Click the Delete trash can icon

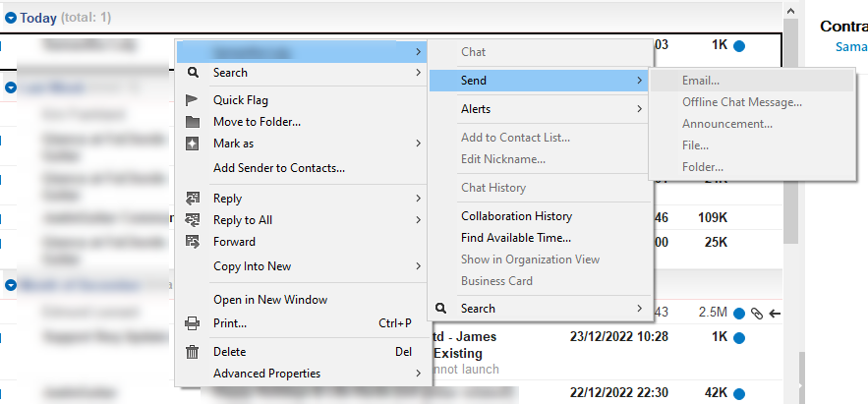[193, 352]
